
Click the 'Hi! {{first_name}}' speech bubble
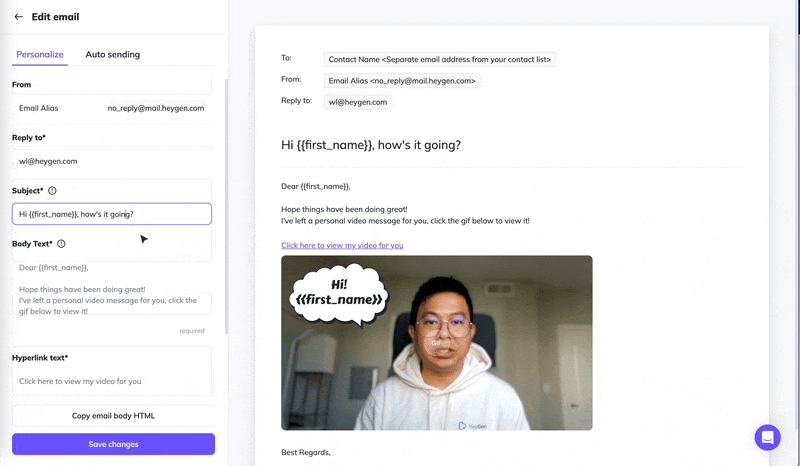339,293
